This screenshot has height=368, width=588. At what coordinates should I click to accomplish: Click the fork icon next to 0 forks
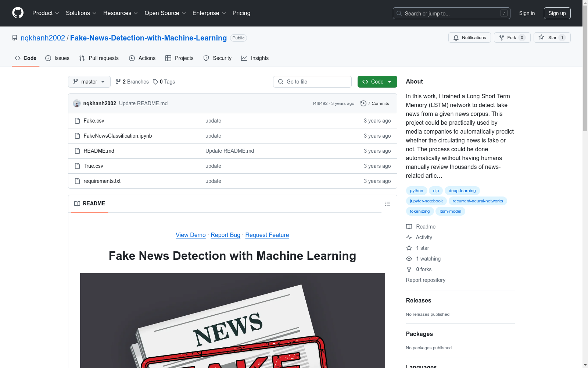pos(409,269)
